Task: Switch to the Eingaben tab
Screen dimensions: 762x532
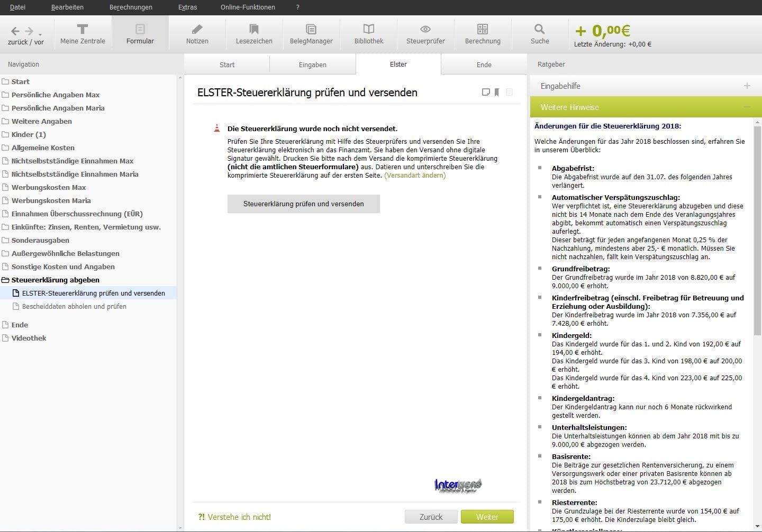Action: tap(312, 65)
